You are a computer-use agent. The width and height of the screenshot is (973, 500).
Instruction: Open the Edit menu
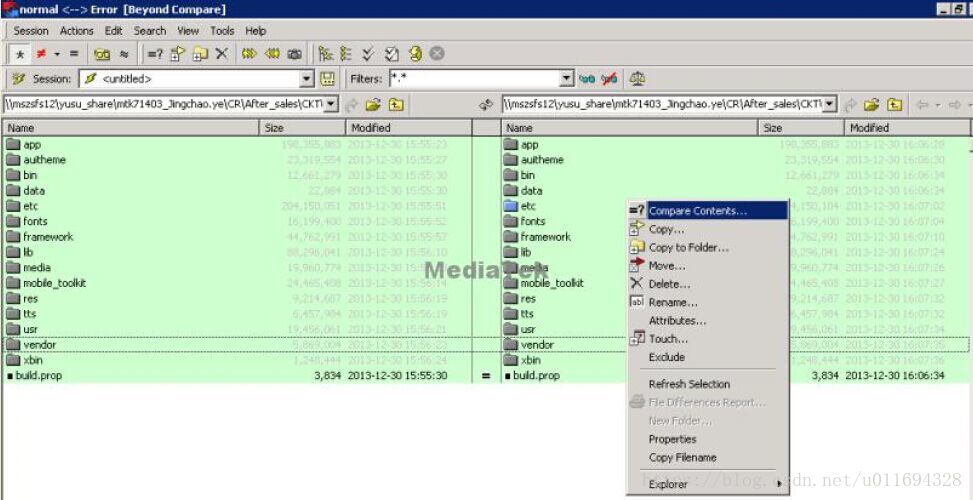click(114, 30)
